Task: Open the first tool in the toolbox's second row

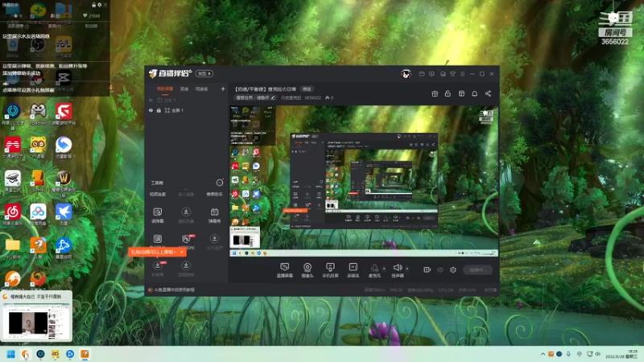Action: click(x=157, y=215)
